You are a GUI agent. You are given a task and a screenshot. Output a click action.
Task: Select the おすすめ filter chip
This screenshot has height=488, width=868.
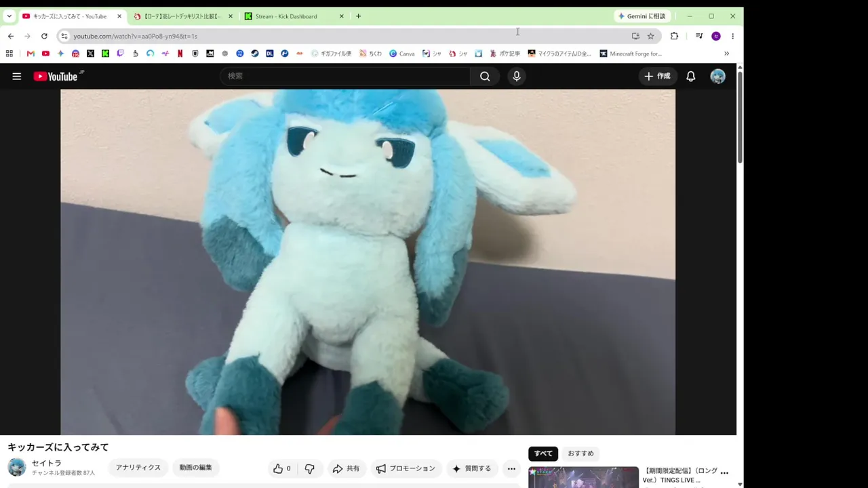tap(580, 453)
